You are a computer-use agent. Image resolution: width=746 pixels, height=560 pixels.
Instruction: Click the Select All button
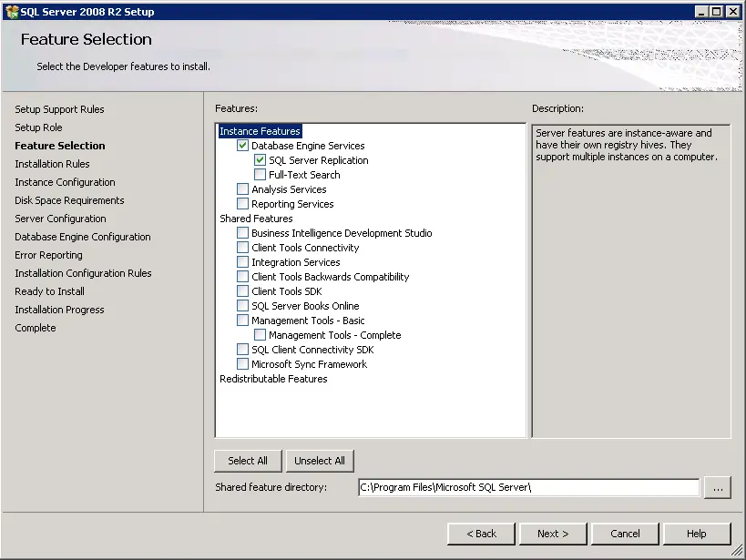coord(248,461)
